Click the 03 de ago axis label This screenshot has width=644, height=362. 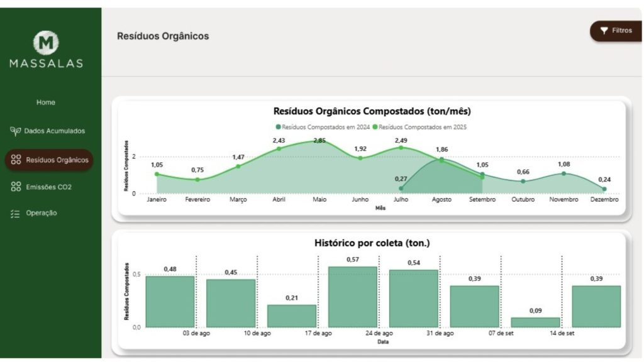point(196,333)
